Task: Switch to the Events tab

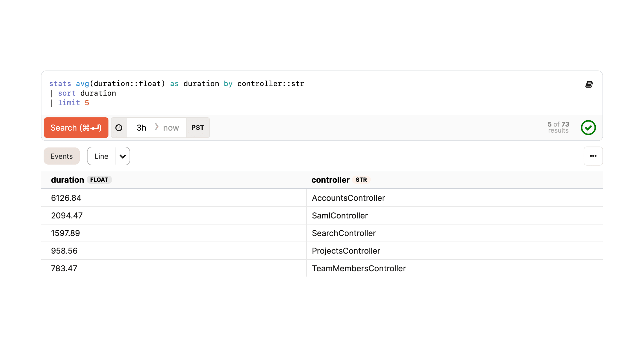Action: click(62, 156)
